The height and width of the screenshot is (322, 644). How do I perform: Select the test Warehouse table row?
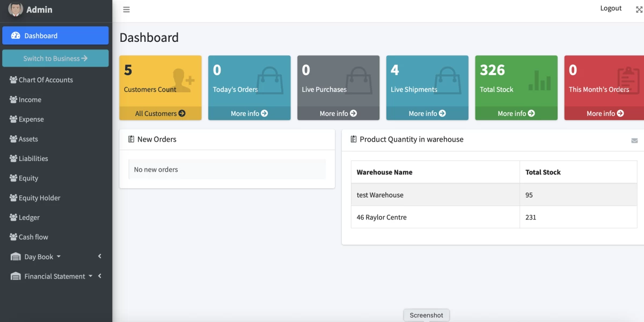tap(435, 195)
